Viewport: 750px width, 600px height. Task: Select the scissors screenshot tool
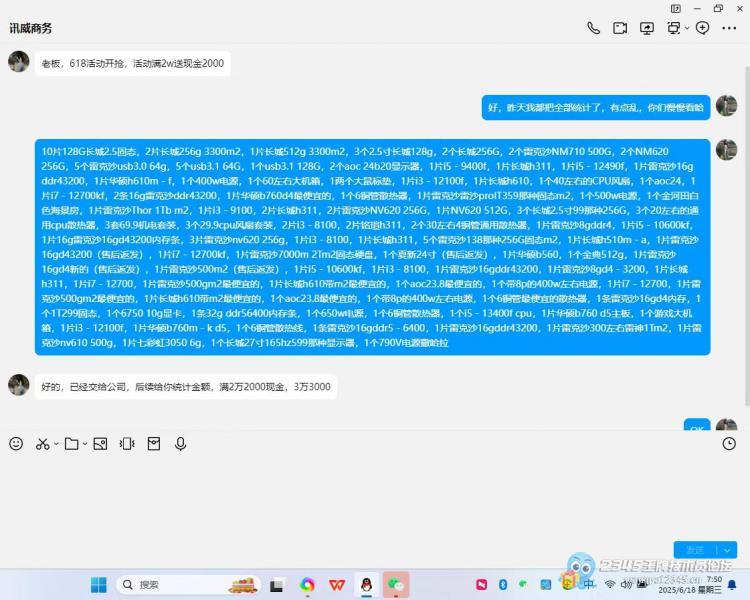(42, 444)
